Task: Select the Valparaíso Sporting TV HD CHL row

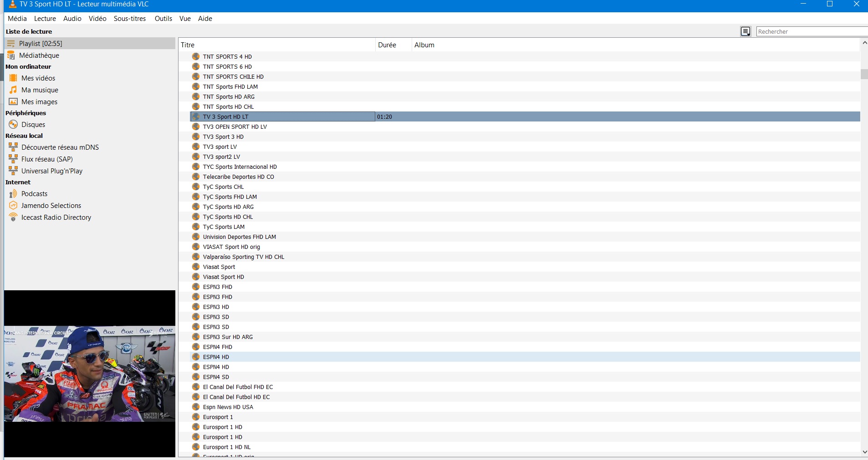Action: click(525, 257)
